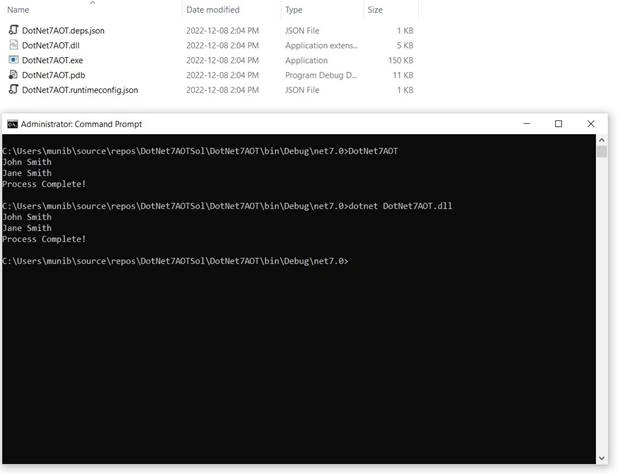624x474 pixels.
Task: Click the second 'Jane Smith' output line
Action: click(27, 228)
